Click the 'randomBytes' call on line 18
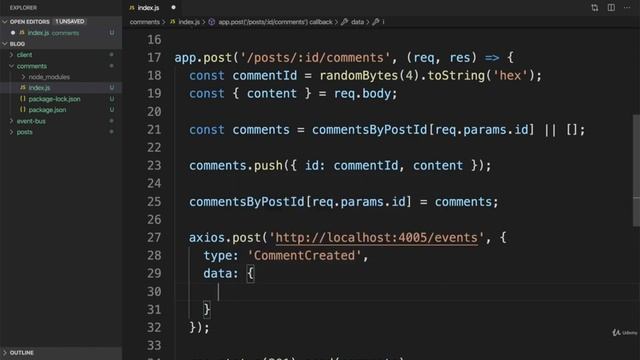 358,76
